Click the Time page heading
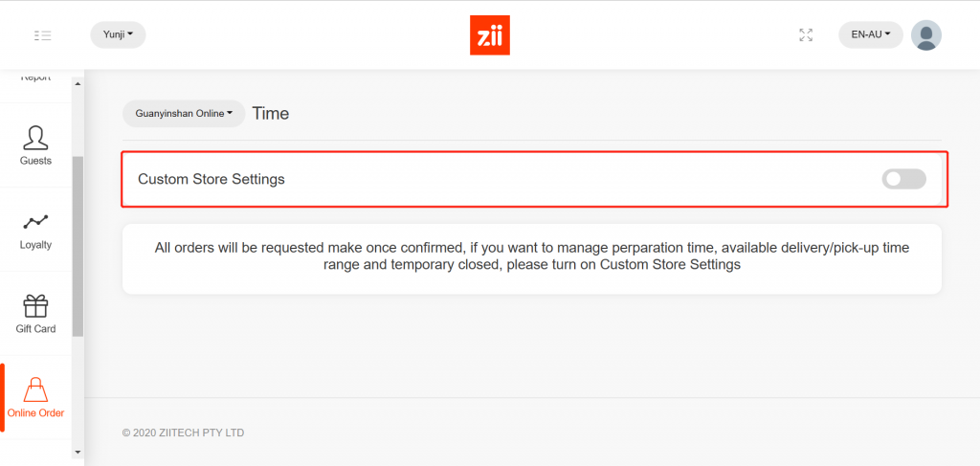The height and width of the screenshot is (466, 980). pos(271,114)
